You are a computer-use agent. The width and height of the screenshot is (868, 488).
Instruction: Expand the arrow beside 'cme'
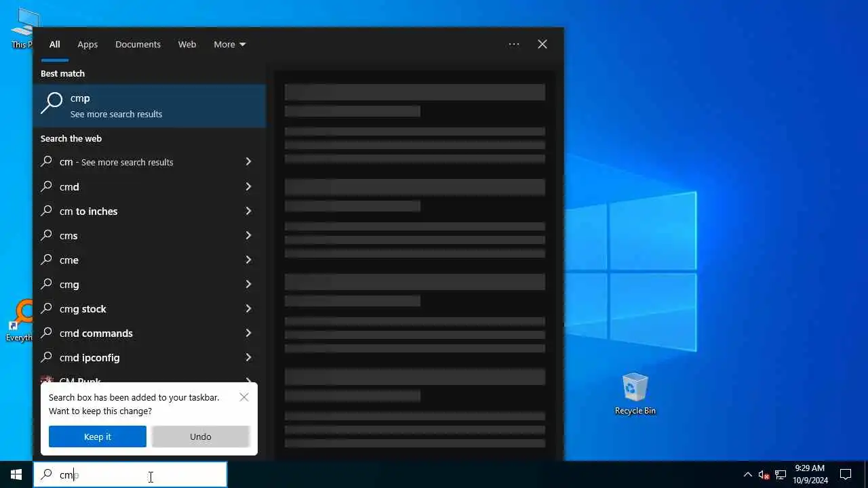(x=248, y=260)
